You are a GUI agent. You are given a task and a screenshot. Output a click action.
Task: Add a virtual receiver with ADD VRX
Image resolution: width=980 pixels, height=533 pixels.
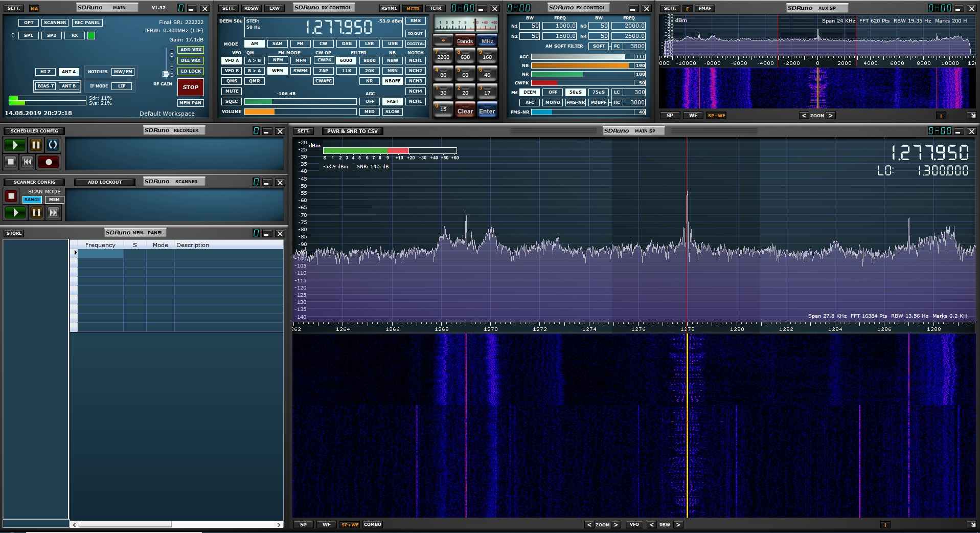coord(191,50)
